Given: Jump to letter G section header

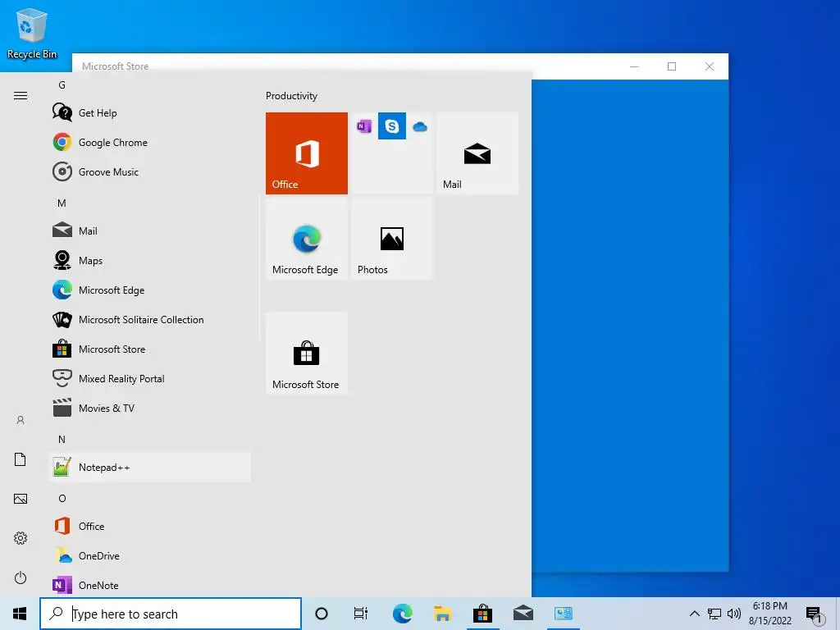Looking at the screenshot, I should pos(62,85).
